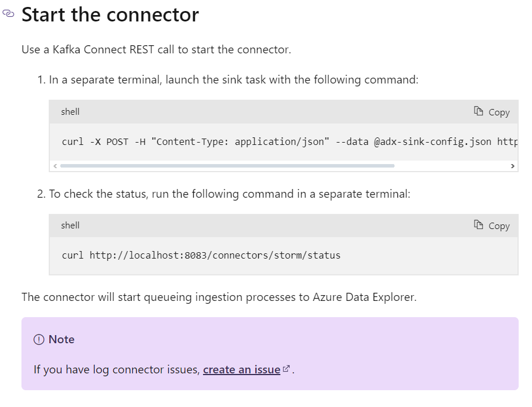Image resolution: width=532 pixels, height=407 pixels.
Task: Click the scrollbar track right of the thumb
Action: (452, 166)
